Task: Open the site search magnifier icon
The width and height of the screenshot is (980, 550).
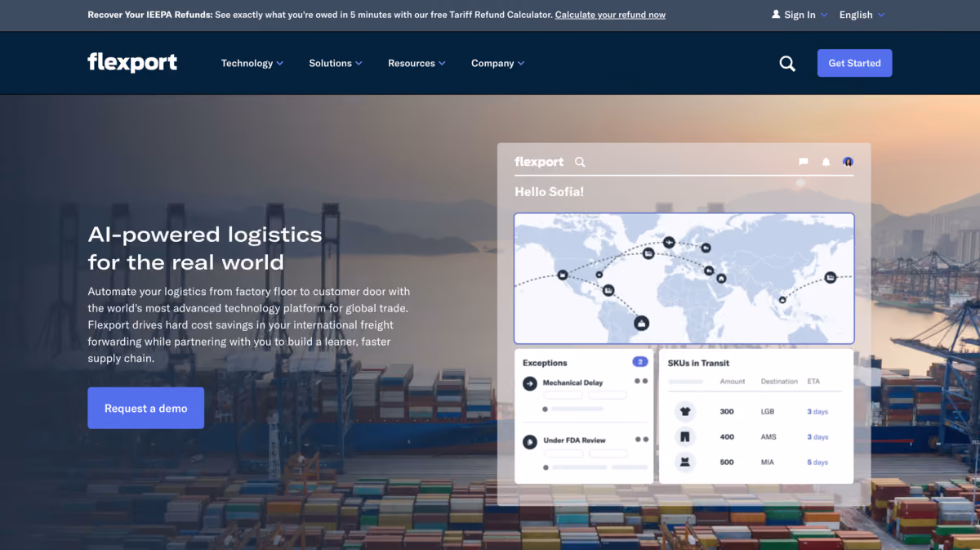Action: coord(787,63)
